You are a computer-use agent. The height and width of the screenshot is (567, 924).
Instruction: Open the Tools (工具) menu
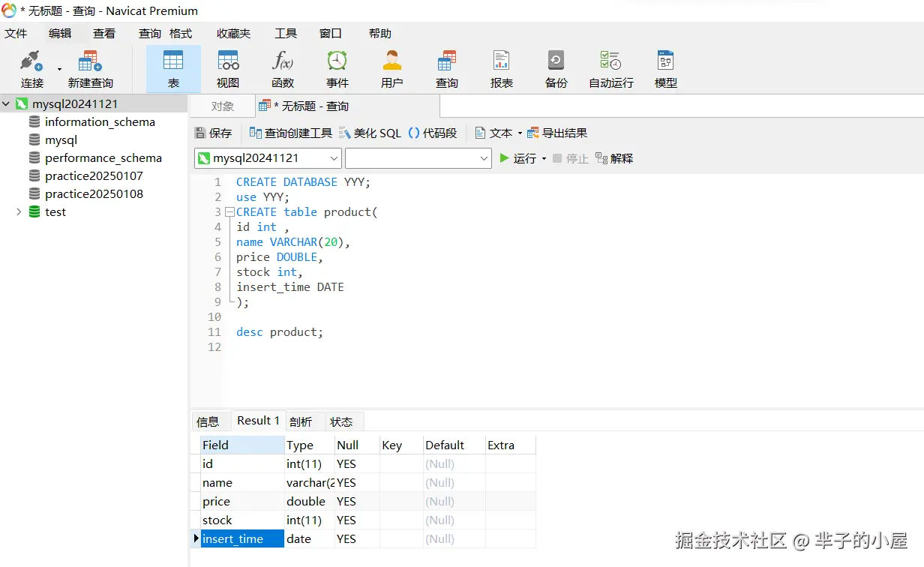pyautogui.click(x=286, y=33)
